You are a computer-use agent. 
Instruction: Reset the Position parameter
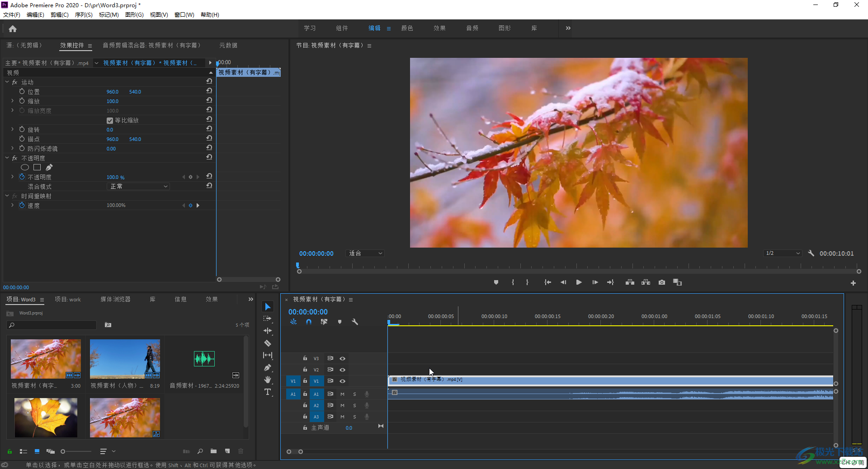pyautogui.click(x=209, y=91)
